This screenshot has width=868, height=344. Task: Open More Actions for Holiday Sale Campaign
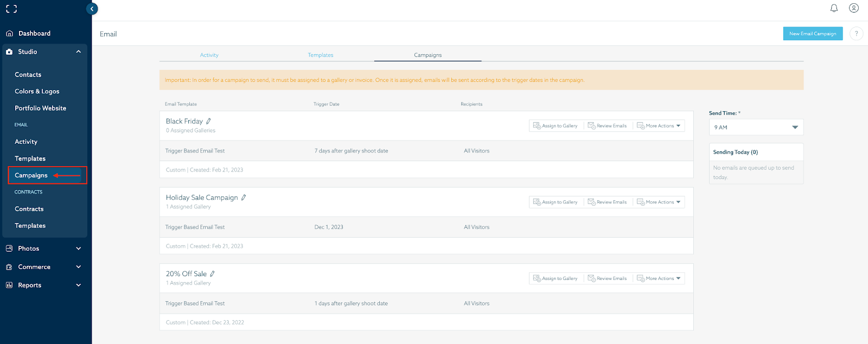pyautogui.click(x=659, y=202)
